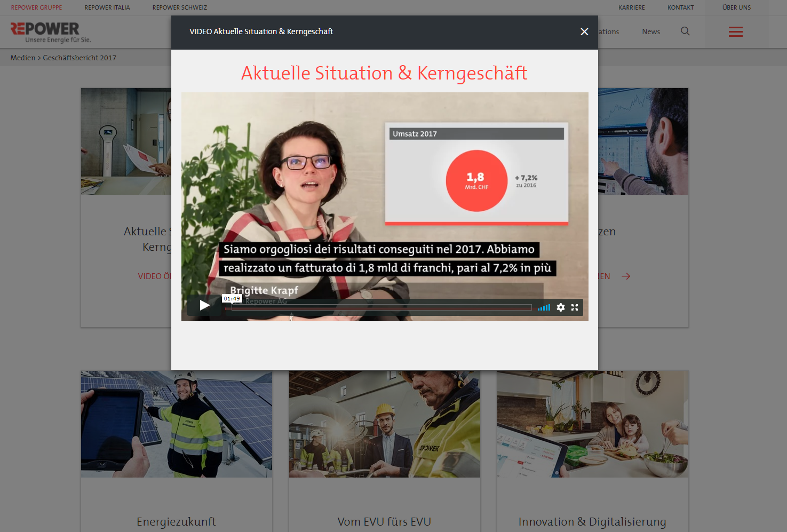Click the right arrow icon on the right card
Viewport: 787px width, 532px height.
(626, 276)
